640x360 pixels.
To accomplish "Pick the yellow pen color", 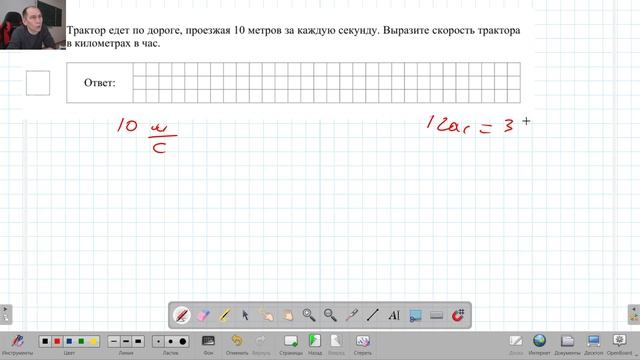I will tap(93, 341).
